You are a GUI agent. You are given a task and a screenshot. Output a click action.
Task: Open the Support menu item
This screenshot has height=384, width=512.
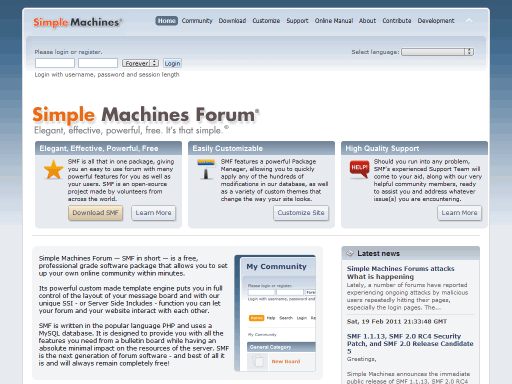coord(297,21)
